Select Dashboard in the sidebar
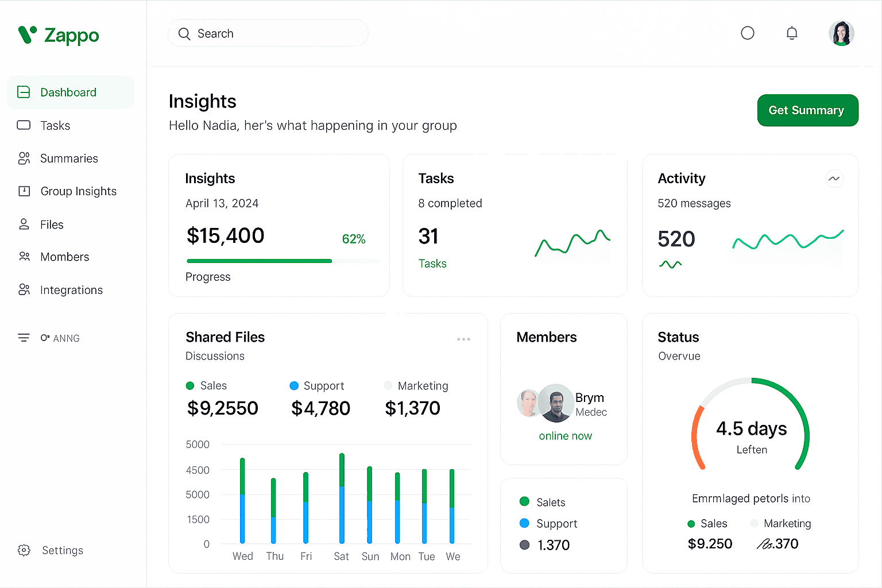This screenshot has height=588, width=882. tap(71, 92)
